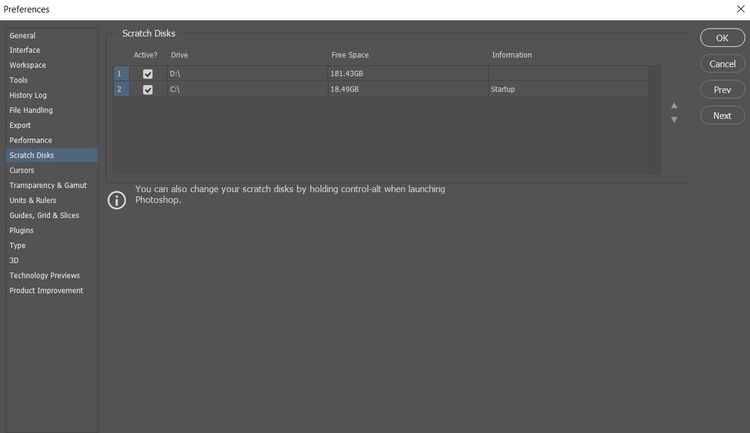Screen dimensions: 750x433
Task: Go to Technology Previews preferences
Action: (x=44, y=276)
